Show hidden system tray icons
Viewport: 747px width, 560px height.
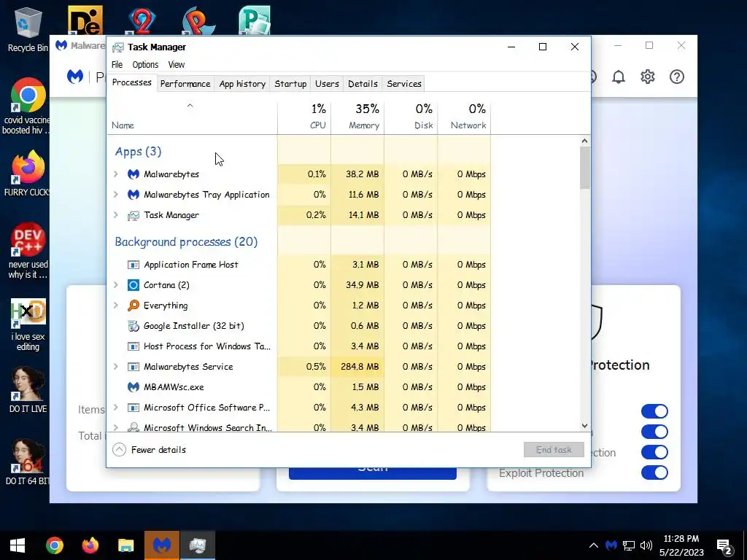pyautogui.click(x=594, y=545)
